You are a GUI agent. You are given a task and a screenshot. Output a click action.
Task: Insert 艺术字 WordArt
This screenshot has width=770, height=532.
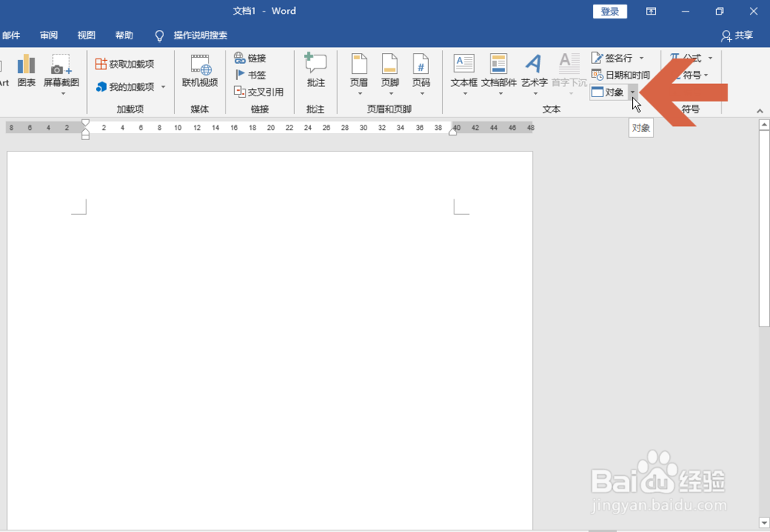tap(534, 74)
